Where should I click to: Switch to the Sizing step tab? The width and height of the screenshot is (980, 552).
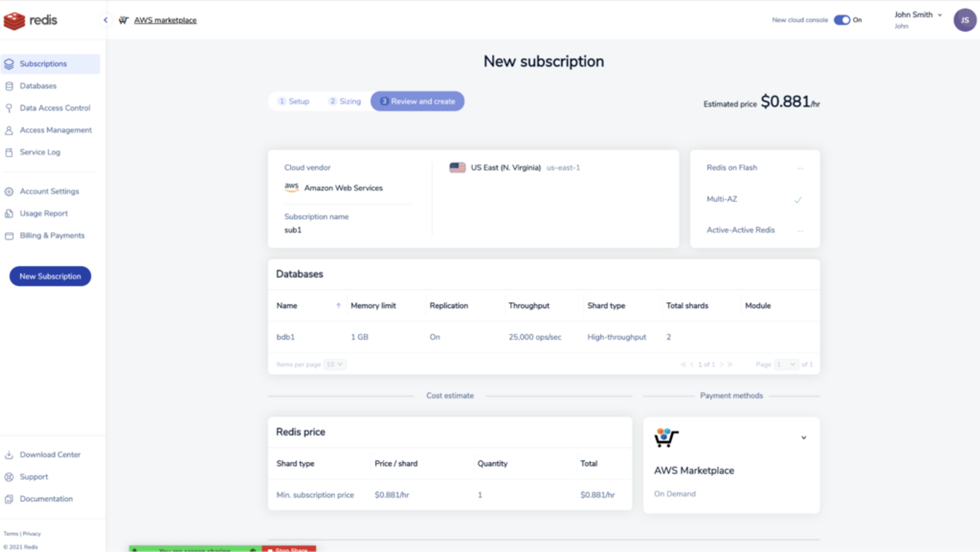pyautogui.click(x=345, y=102)
